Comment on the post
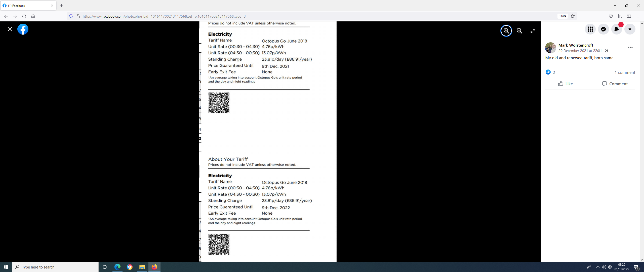The height and width of the screenshot is (272, 644). (615, 84)
